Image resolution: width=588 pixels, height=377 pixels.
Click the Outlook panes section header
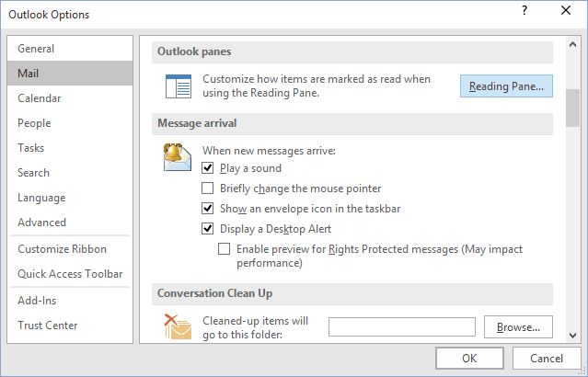[x=352, y=51]
